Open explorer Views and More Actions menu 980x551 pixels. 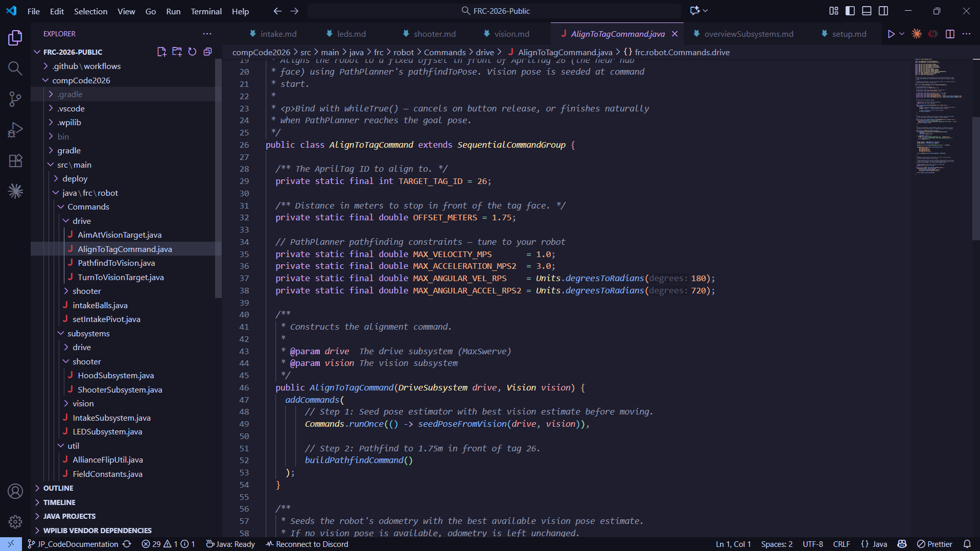tap(207, 34)
